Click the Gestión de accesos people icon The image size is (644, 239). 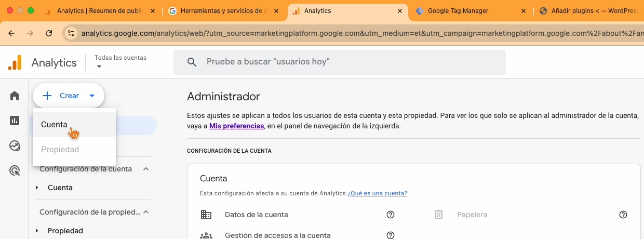206,235
